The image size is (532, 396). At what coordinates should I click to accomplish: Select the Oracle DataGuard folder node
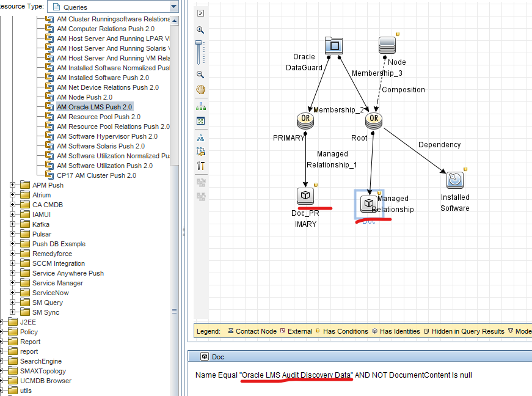[x=333, y=45]
